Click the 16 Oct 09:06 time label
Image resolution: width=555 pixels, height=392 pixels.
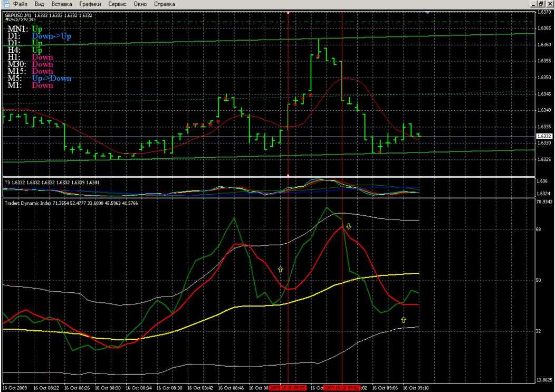[x=385, y=388]
